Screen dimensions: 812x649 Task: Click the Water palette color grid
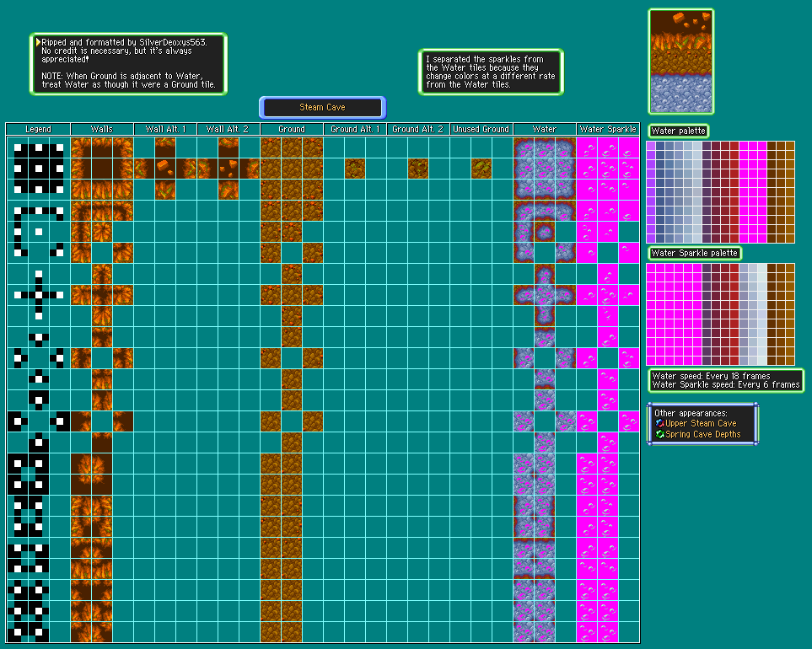point(720,192)
